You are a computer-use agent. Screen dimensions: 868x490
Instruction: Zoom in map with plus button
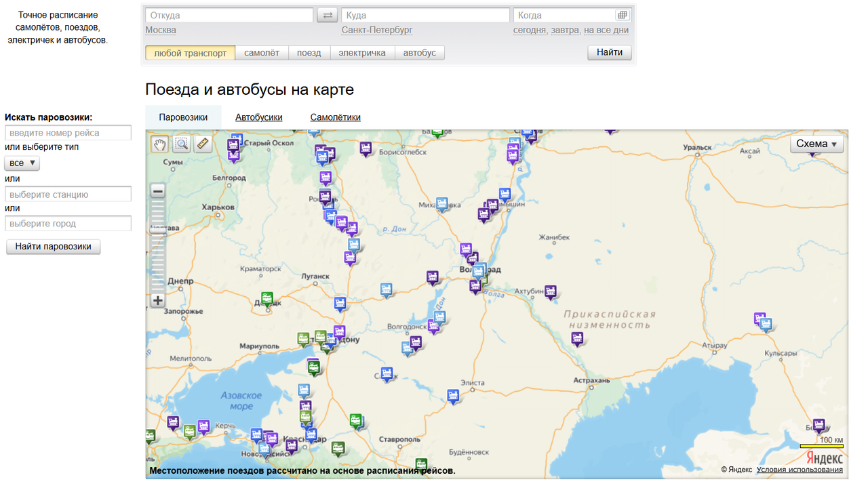[158, 300]
